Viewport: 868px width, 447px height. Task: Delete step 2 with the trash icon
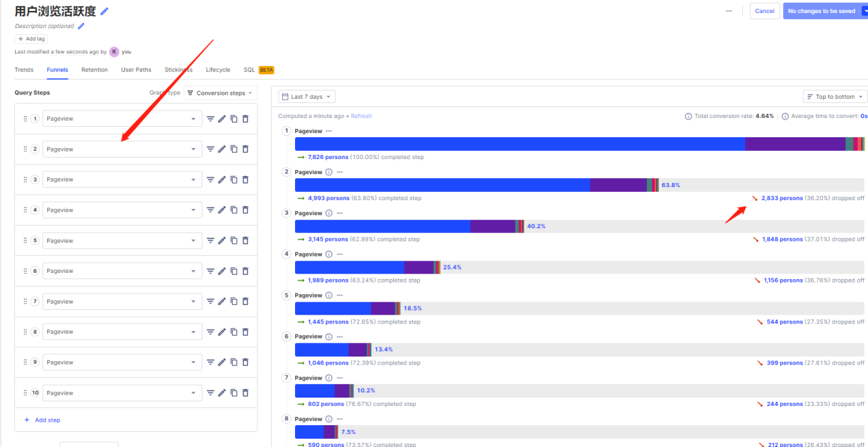tap(246, 149)
